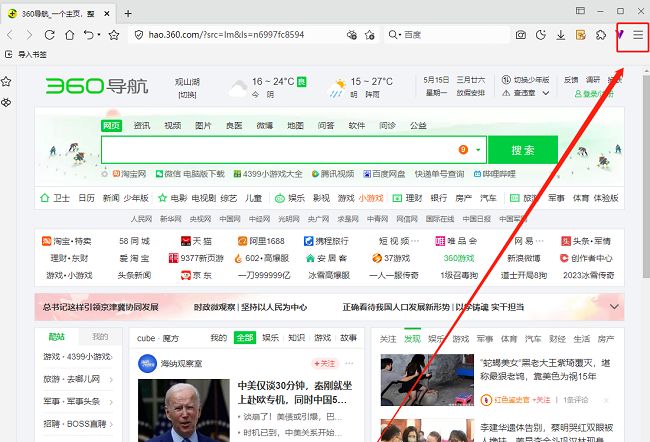This screenshot has width=650, height=442.
Task: Click the green 搜索 button
Action: pos(523,150)
